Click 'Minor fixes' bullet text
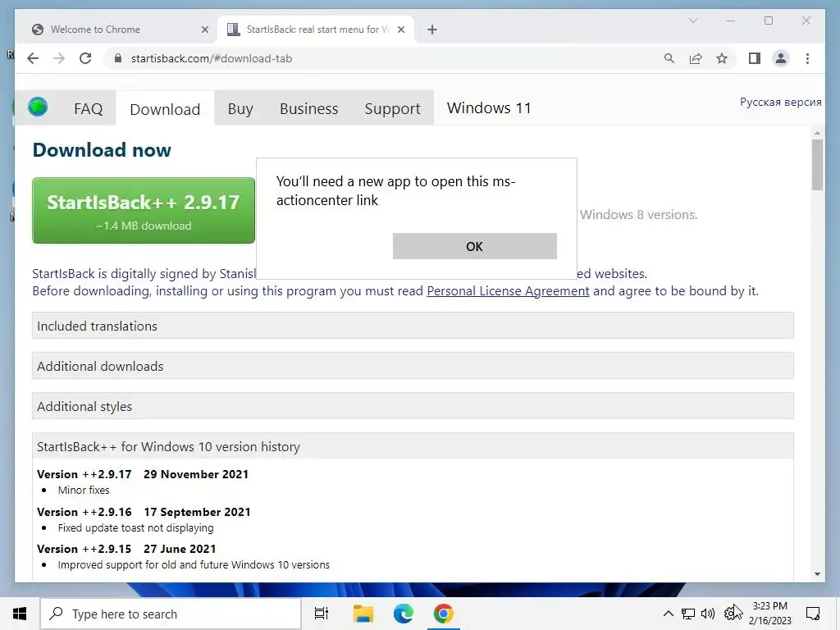The width and height of the screenshot is (840, 630). click(84, 491)
